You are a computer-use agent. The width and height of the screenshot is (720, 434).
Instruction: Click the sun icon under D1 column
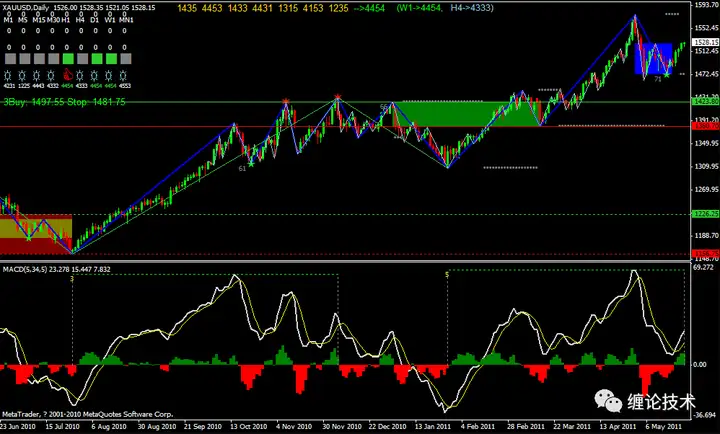click(94, 75)
